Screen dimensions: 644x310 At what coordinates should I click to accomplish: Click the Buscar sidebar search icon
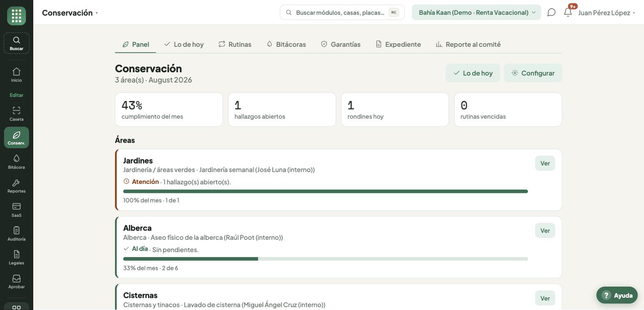point(16,43)
